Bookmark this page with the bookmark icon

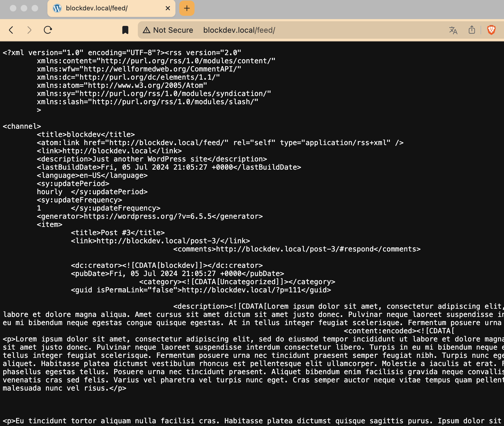coord(125,30)
